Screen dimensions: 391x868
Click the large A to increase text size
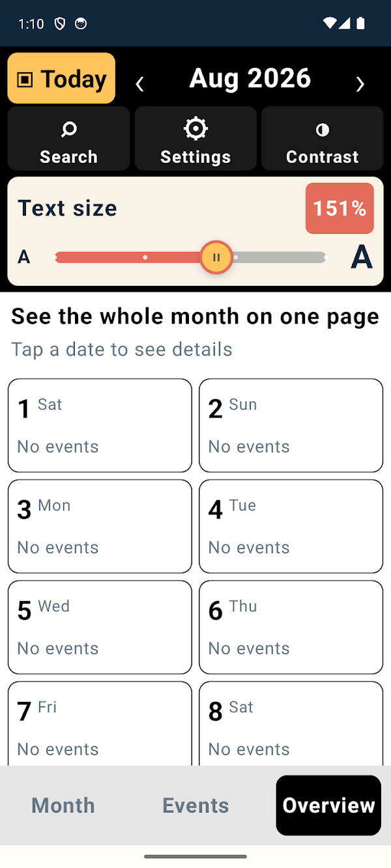(x=362, y=257)
